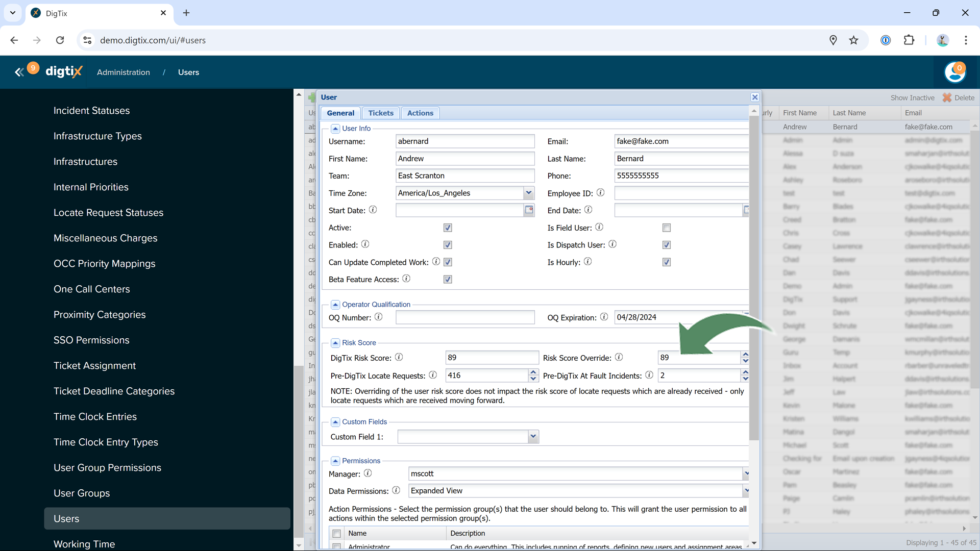Open the user profile avatar icon
The image size is (980, 551).
[x=954, y=72]
